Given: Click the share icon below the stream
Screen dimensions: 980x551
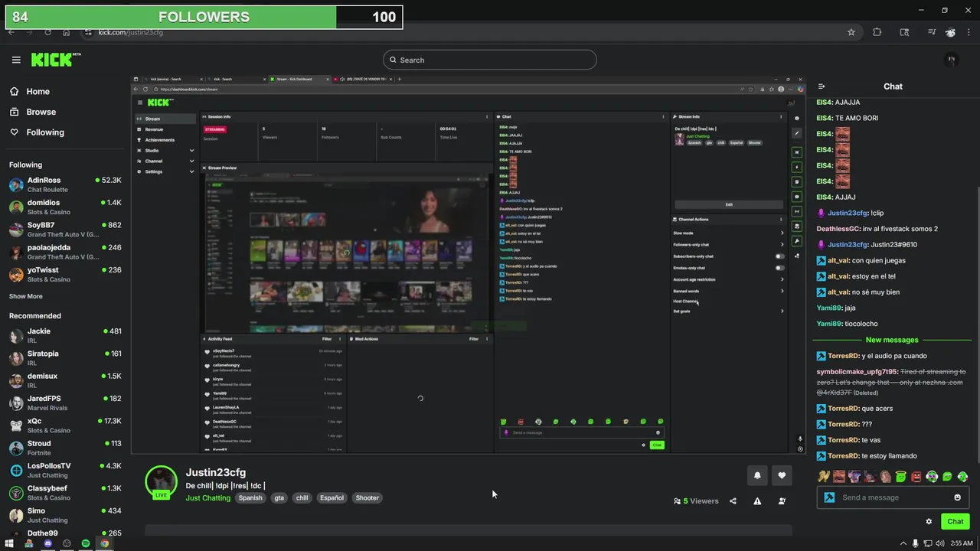Looking at the screenshot, I should [x=733, y=501].
